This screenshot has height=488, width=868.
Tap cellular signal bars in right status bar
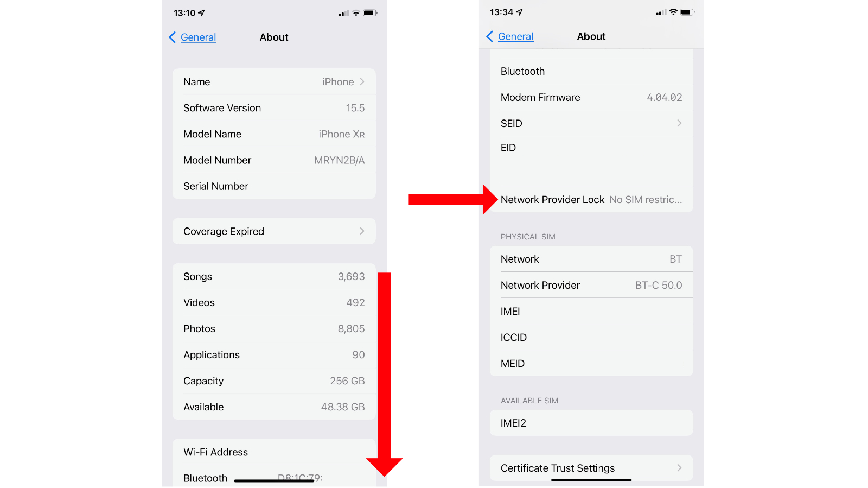(x=661, y=12)
